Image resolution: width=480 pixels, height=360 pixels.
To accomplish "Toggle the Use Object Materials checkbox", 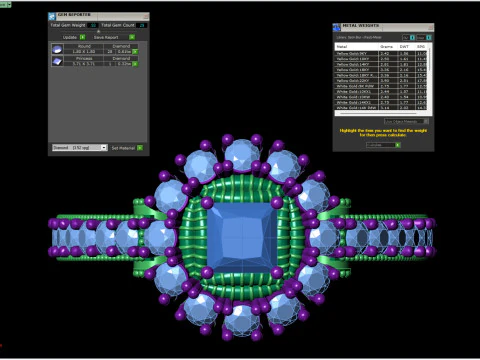I will point(426,121).
